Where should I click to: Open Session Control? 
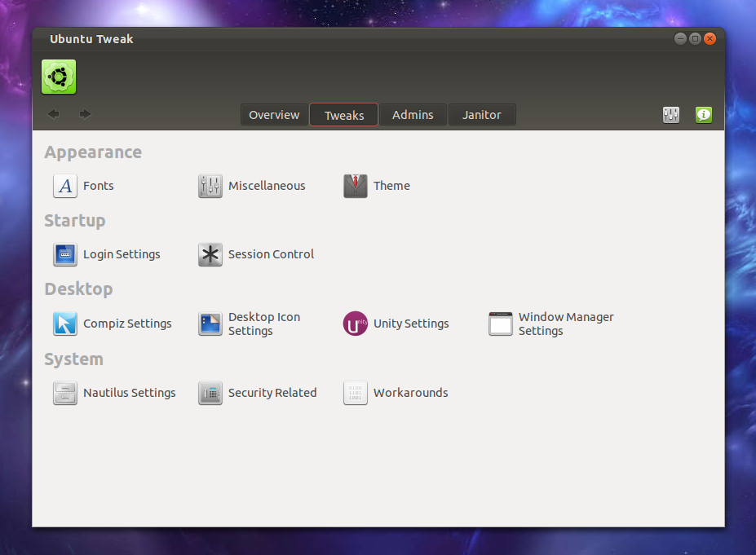click(257, 254)
